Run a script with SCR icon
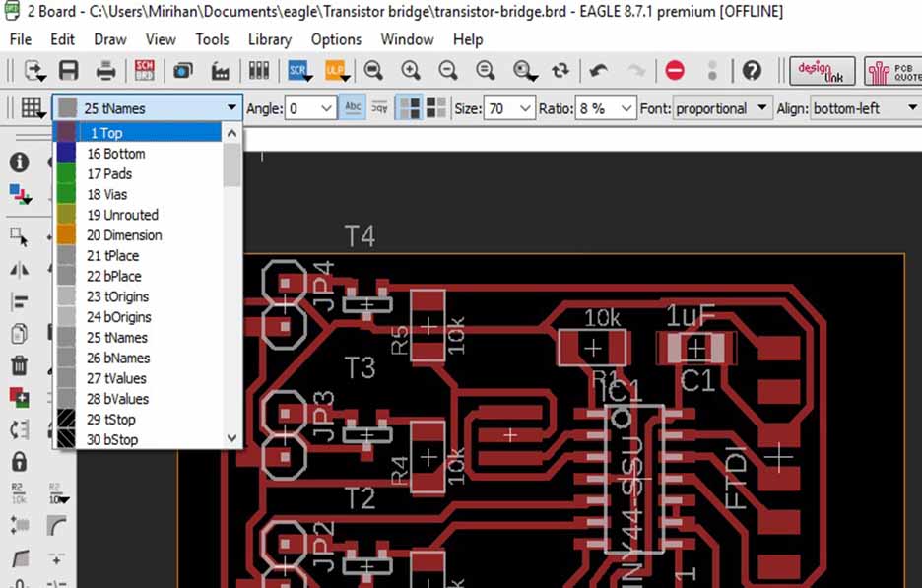922x588 pixels. pos(299,71)
